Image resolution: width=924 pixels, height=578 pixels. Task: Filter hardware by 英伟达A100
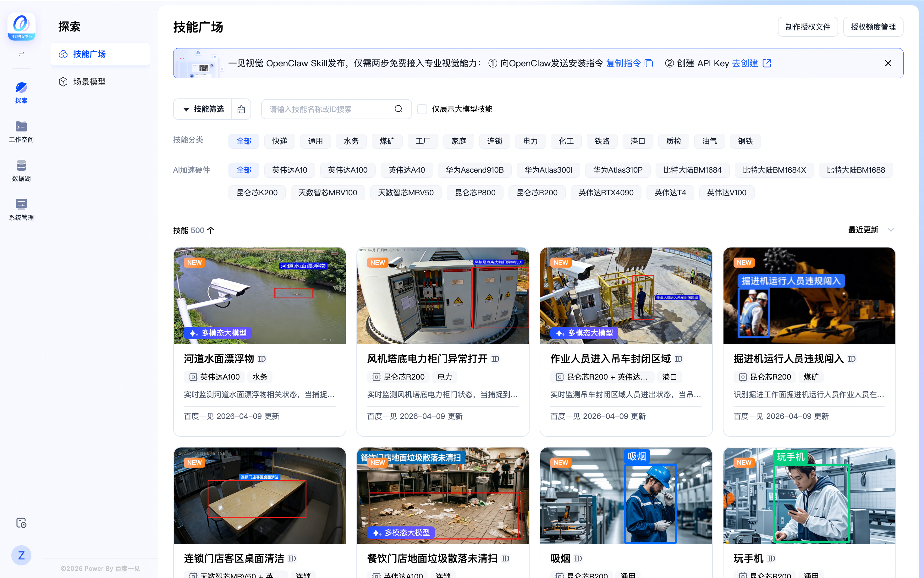pyautogui.click(x=348, y=170)
